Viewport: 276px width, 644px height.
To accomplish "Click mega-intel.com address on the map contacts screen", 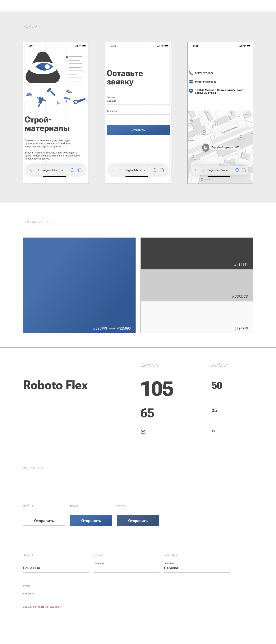I will [x=216, y=170].
